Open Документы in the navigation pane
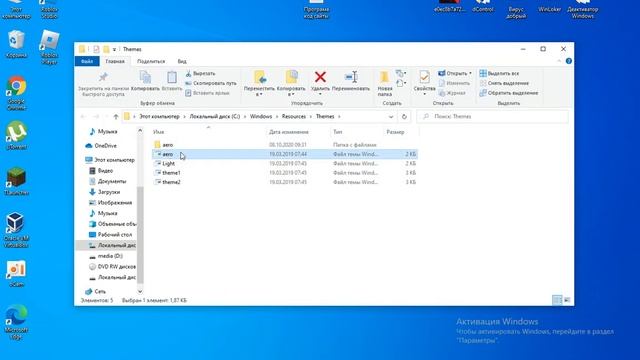This screenshot has width=640, height=360. (108, 181)
